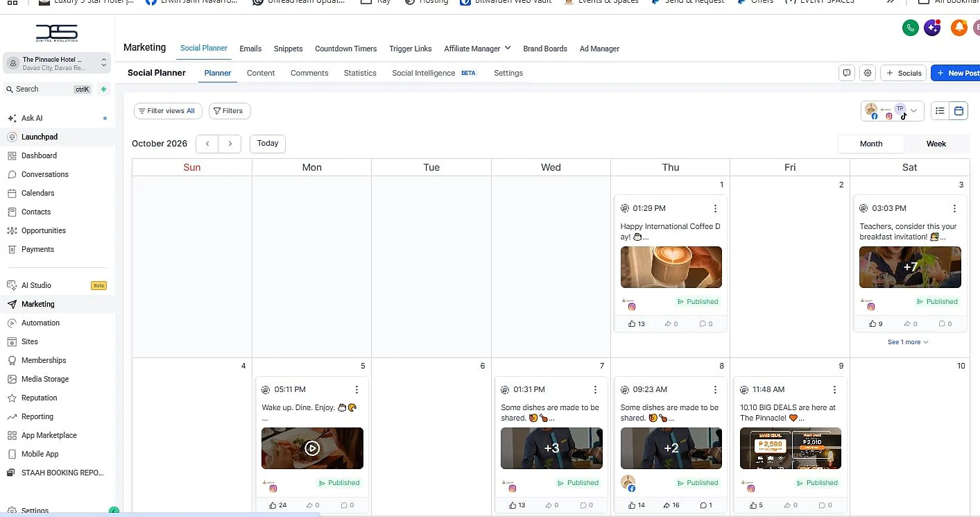Open the planner settings gear icon
The width and height of the screenshot is (980, 517).
tap(867, 73)
